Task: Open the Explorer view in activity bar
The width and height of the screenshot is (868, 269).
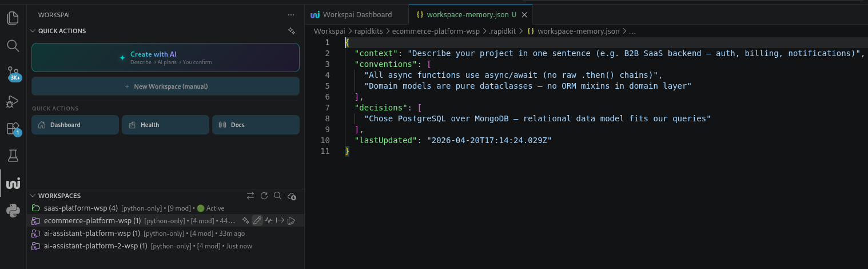Action: click(13, 18)
